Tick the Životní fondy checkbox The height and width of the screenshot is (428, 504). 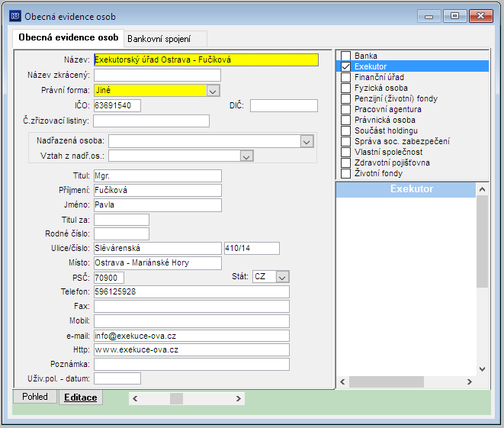tap(345, 173)
